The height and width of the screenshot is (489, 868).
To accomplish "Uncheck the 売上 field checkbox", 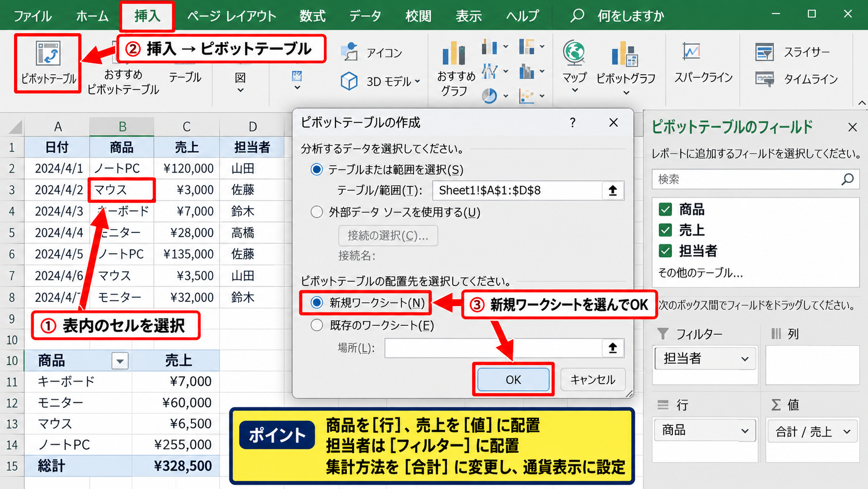I will pyautogui.click(x=665, y=230).
